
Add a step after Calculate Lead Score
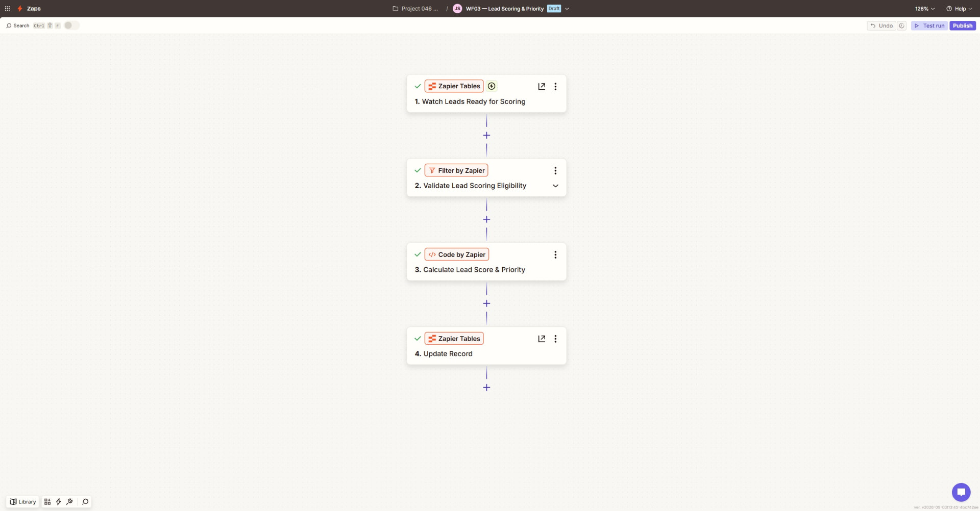[486, 303]
